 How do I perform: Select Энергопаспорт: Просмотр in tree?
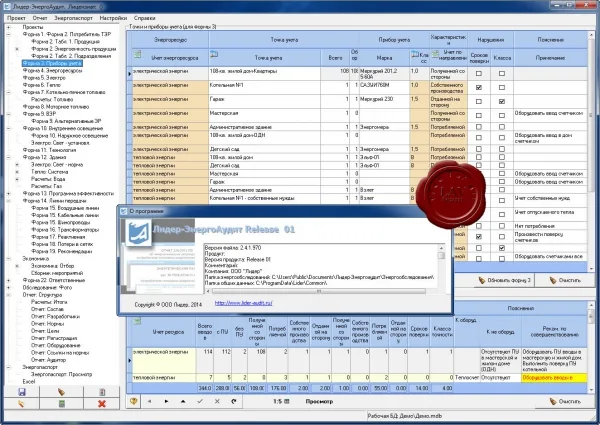pyautogui.click(x=61, y=374)
